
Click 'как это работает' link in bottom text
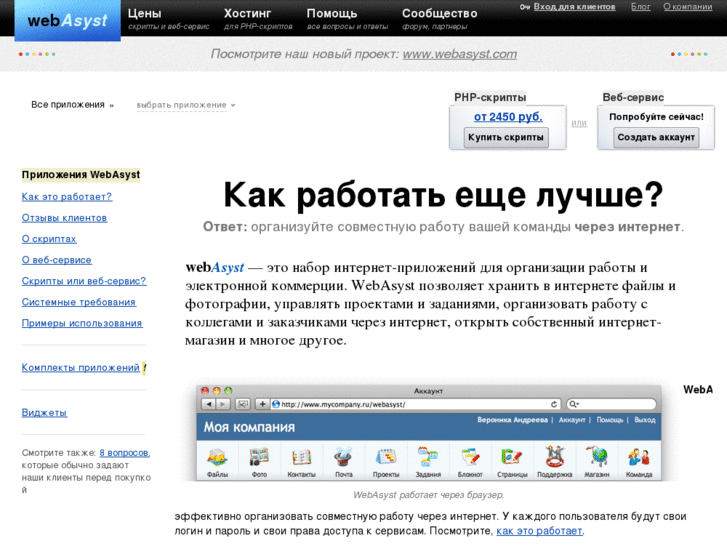point(539,531)
